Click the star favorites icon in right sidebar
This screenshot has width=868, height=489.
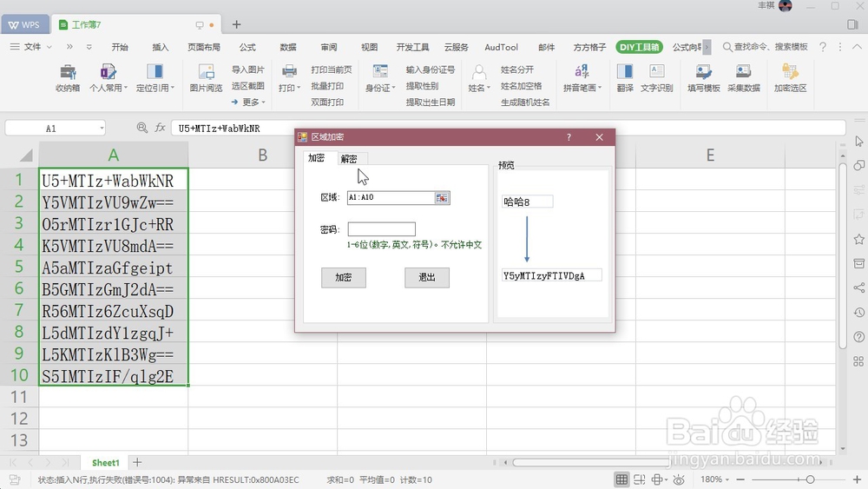(858, 239)
